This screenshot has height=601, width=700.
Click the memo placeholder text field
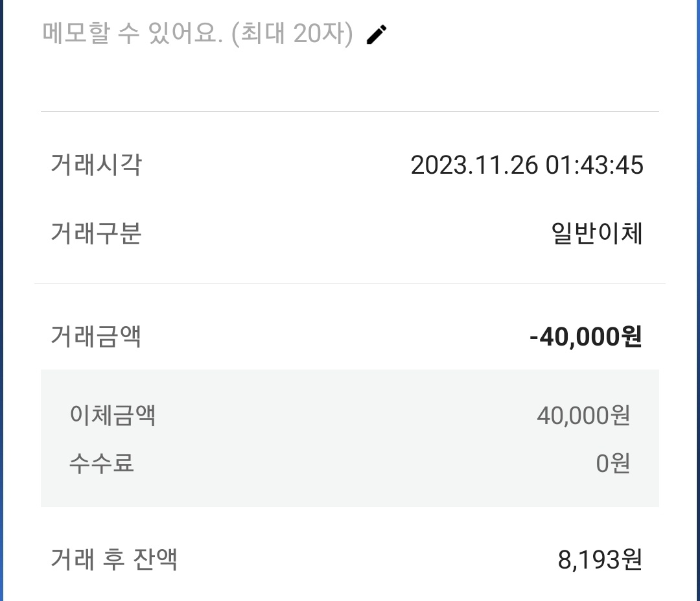pyautogui.click(x=197, y=34)
